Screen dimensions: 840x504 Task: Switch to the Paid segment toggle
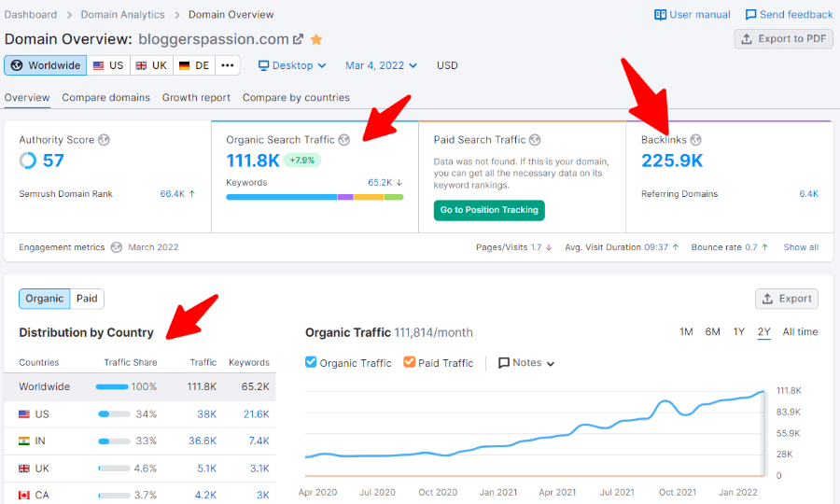87,299
